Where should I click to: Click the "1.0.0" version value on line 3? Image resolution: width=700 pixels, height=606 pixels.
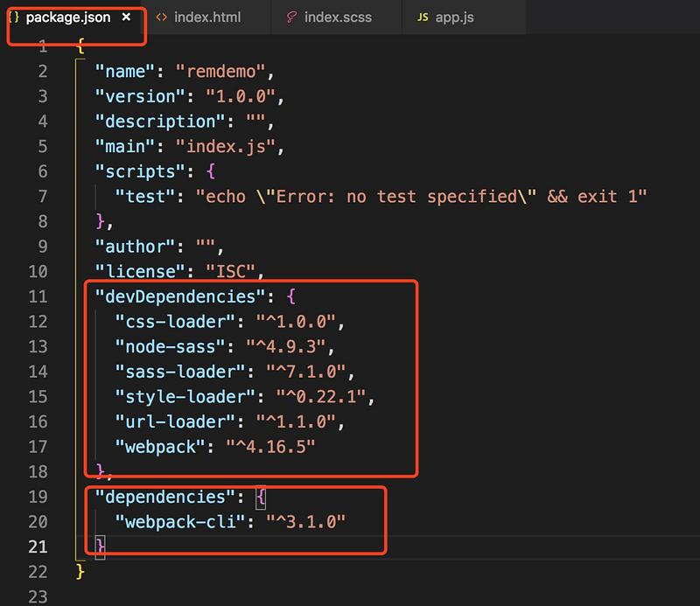tap(241, 96)
